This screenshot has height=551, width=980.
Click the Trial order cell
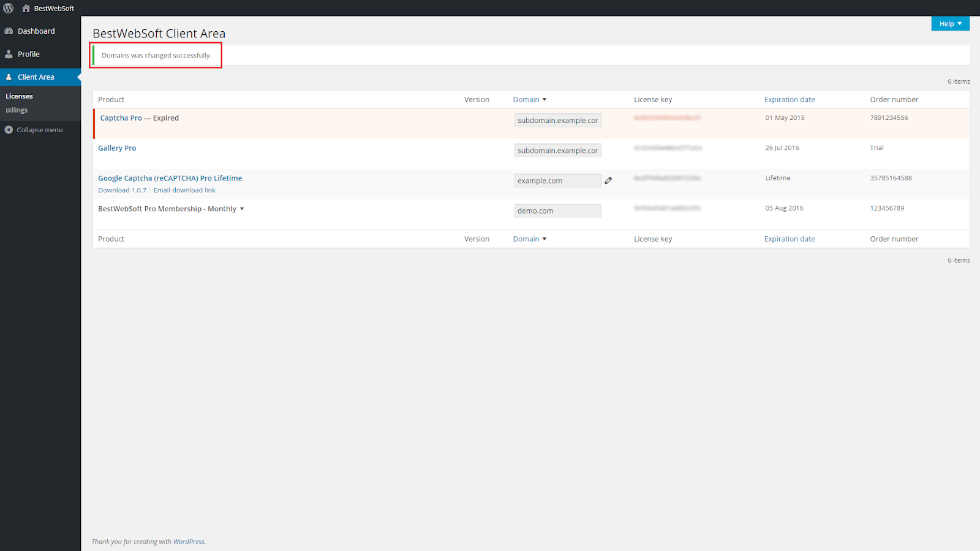tap(877, 148)
